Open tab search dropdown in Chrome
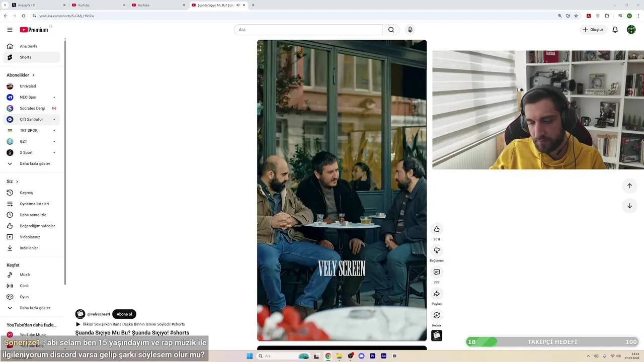The image size is (644, 362). (x=5, y=5)
